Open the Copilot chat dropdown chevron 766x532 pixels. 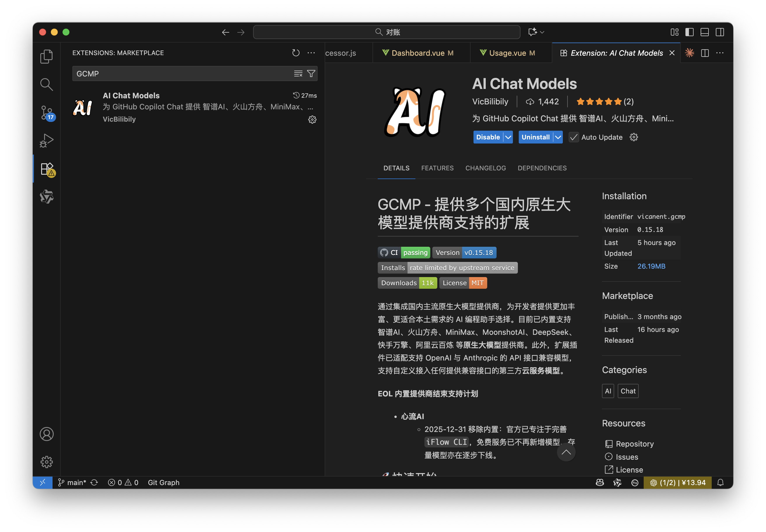542,32
